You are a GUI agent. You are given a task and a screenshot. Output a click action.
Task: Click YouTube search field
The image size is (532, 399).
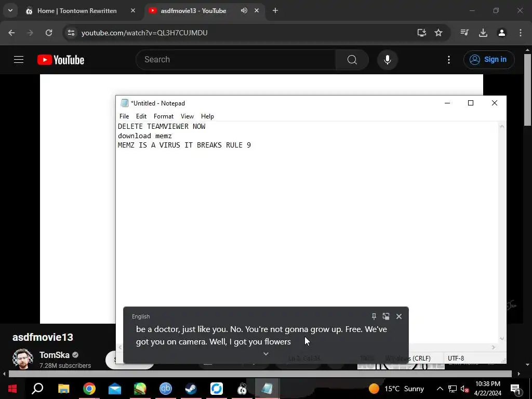(236, 60)
